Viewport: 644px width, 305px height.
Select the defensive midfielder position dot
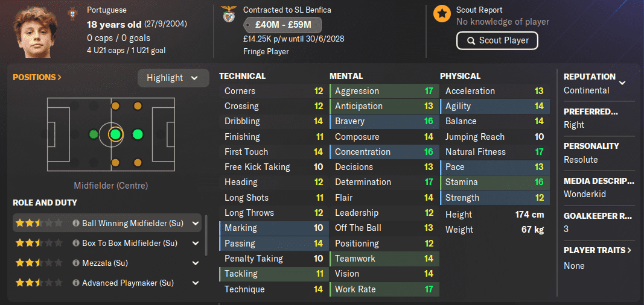tap(94, 134)
